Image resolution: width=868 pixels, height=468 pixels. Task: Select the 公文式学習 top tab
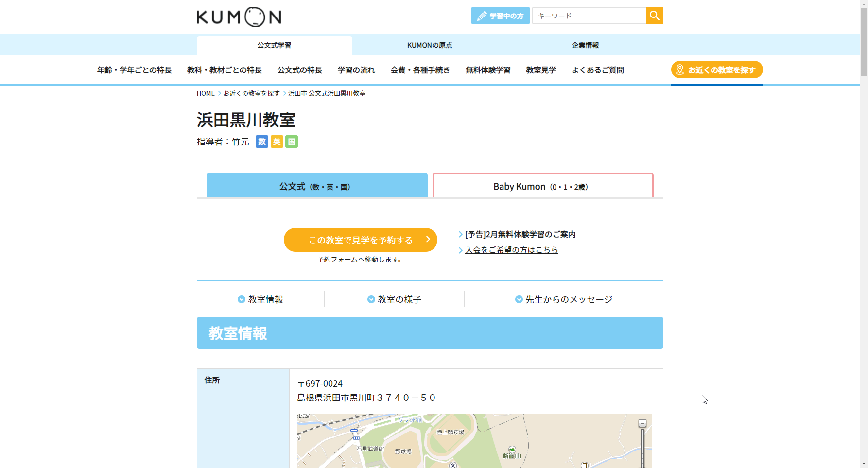pos(275,45)
